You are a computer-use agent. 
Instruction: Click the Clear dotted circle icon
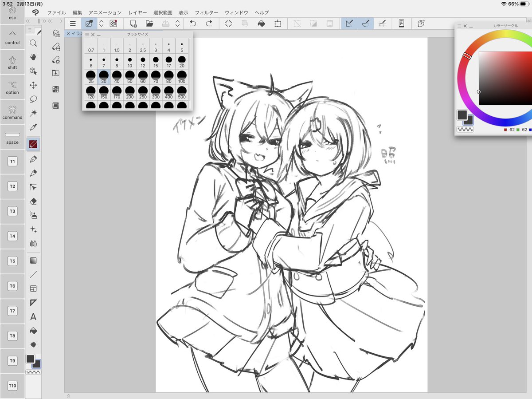point(229,24)
